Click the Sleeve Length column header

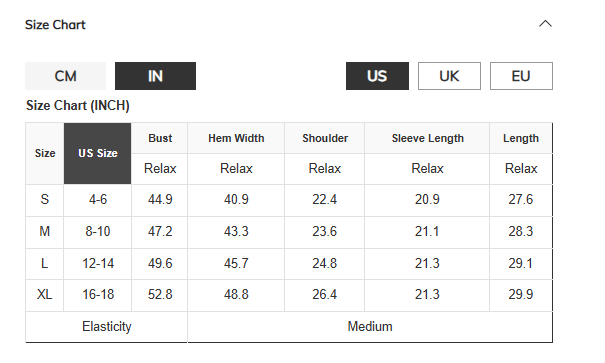(x=428, y=138)
